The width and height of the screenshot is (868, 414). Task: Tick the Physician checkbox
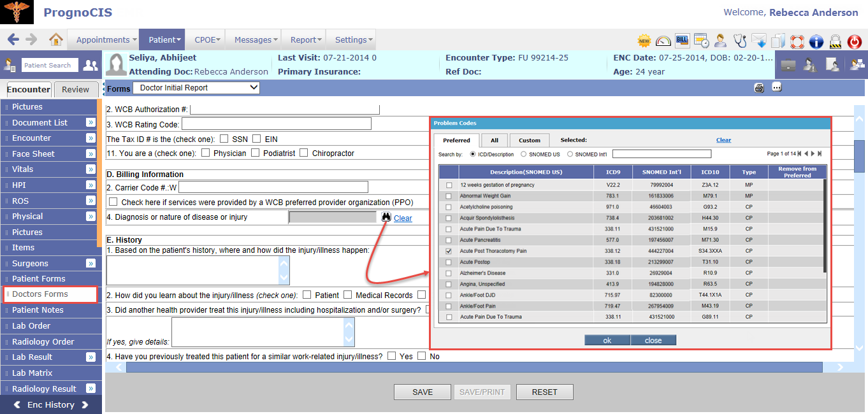206,153
